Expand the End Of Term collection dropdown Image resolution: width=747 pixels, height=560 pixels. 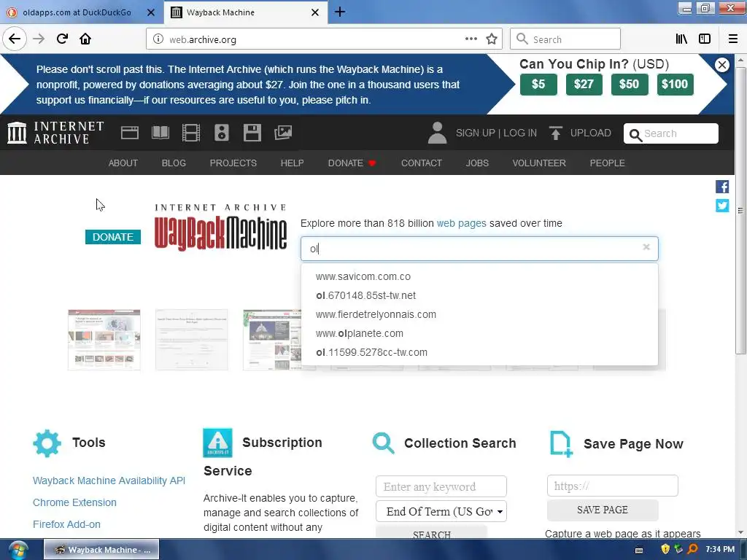pyautogui.click(x=441, y=511)
